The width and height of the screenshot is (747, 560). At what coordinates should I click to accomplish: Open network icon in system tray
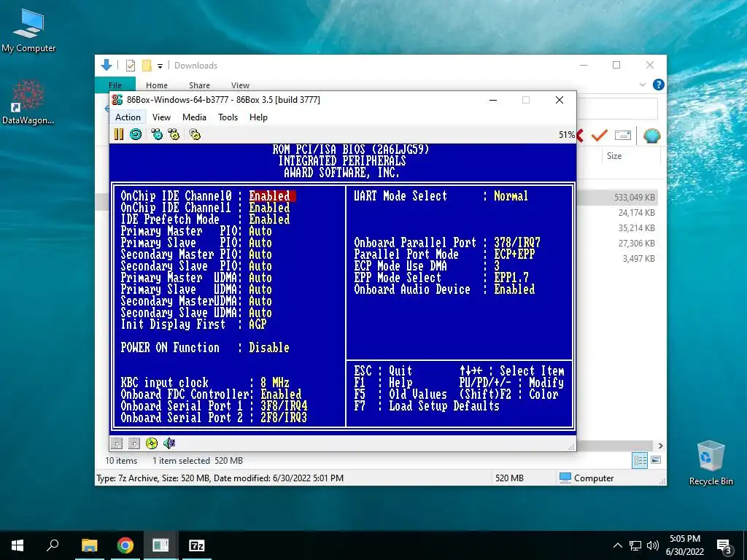pos(635,545)
